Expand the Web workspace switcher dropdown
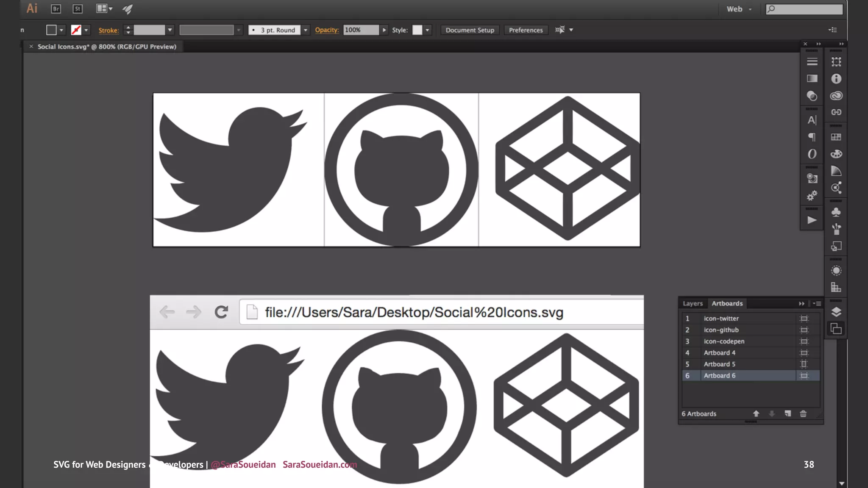The height and width of the screenshot is (488, 868). tap(750, 9)
